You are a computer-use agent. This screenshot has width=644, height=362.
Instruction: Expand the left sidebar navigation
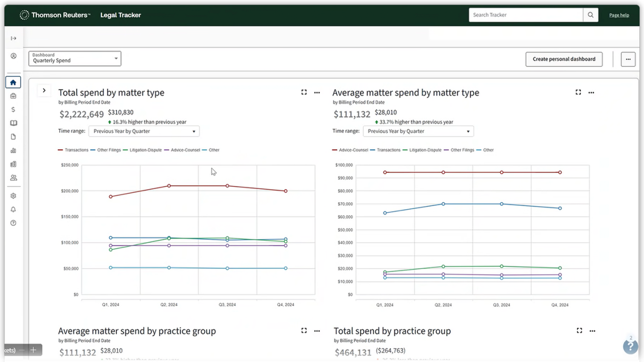[14, 38]
